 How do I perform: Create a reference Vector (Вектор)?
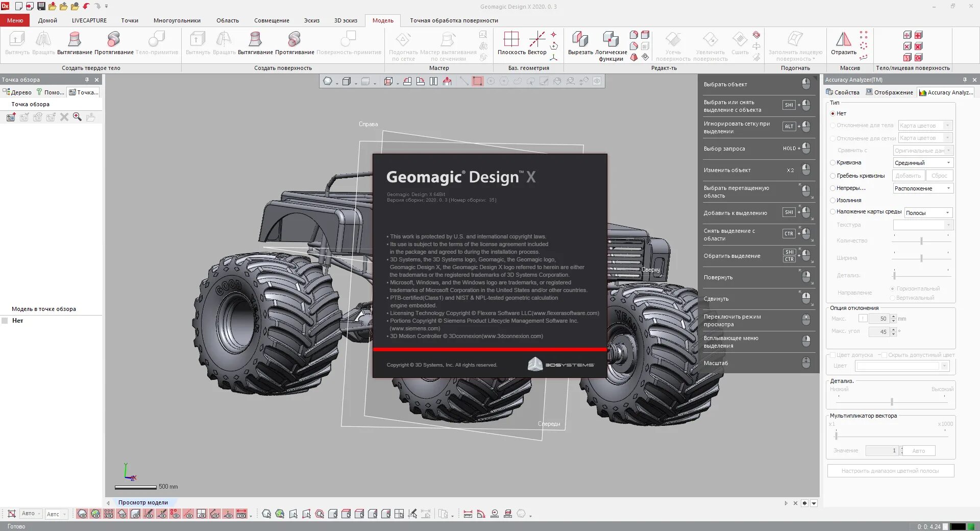point(537,43)
